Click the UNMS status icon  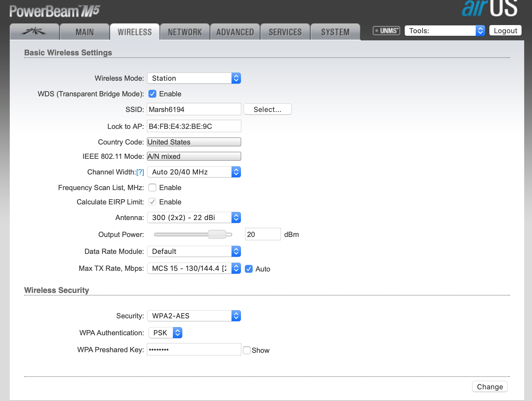386,31
